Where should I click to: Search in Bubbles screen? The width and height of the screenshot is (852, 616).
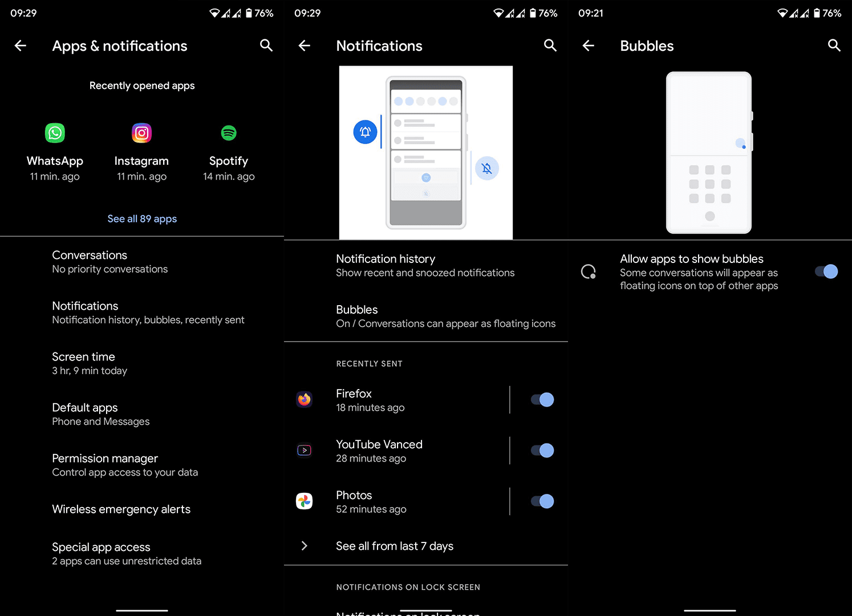tap(834, 45)
